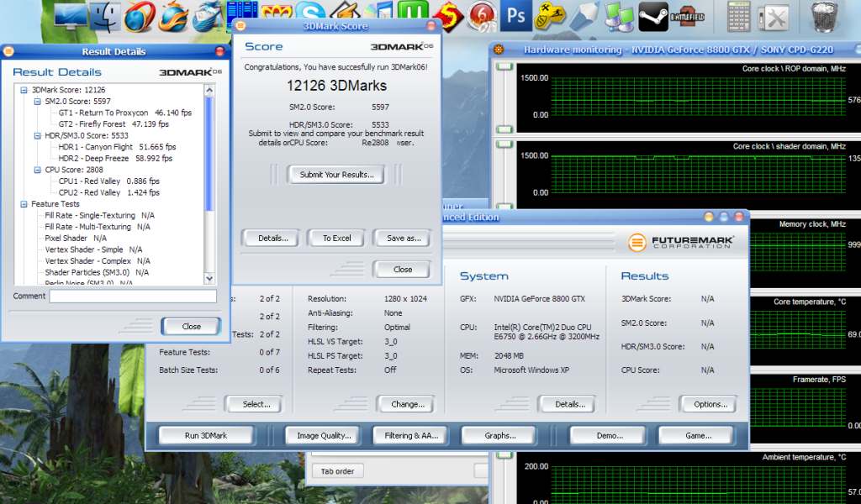Image resolution: width=861 pixels, height=504 pixels.
Task: Collapse the Feature Tests tree node
Action: (24, 204)
